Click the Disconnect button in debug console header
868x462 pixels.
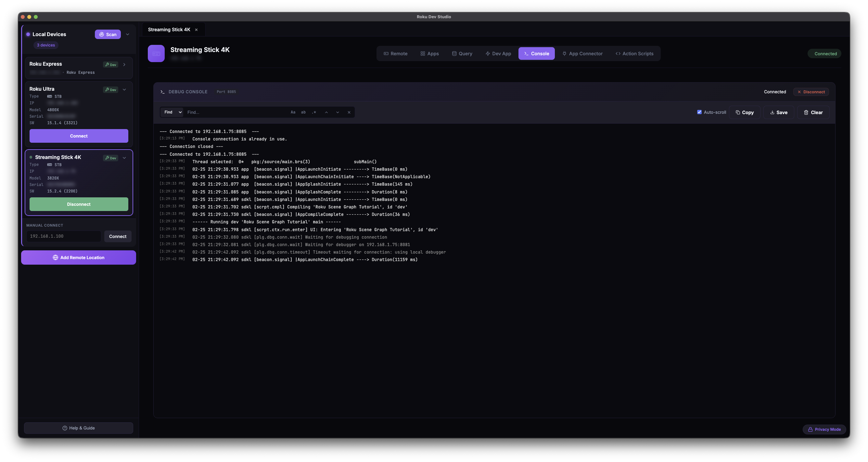tap(811, 92)
